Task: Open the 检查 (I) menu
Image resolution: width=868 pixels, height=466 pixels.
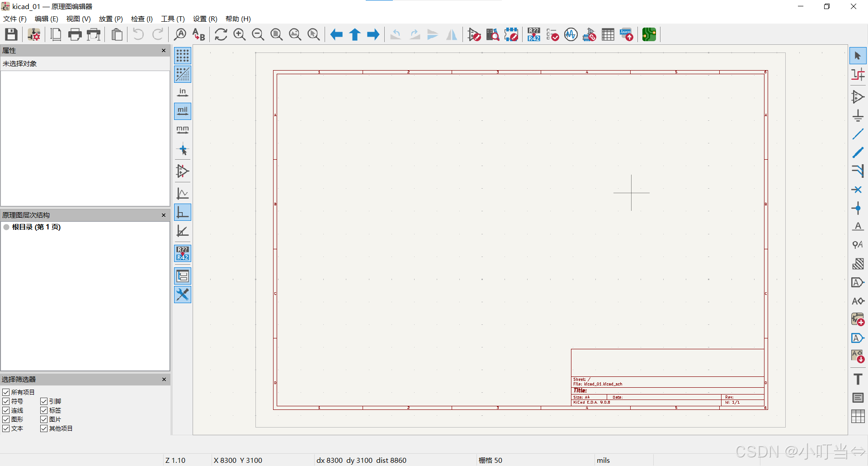Action: (x=142, y=19)
